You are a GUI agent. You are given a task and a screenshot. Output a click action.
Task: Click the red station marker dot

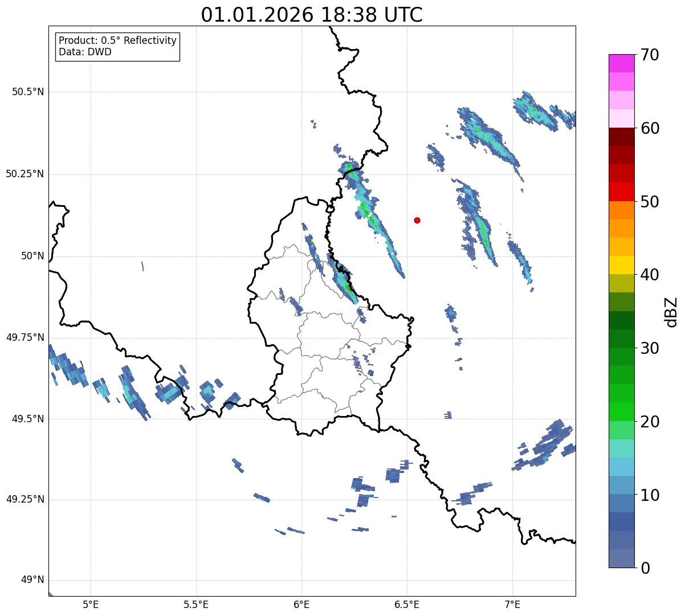click(417, 220)
